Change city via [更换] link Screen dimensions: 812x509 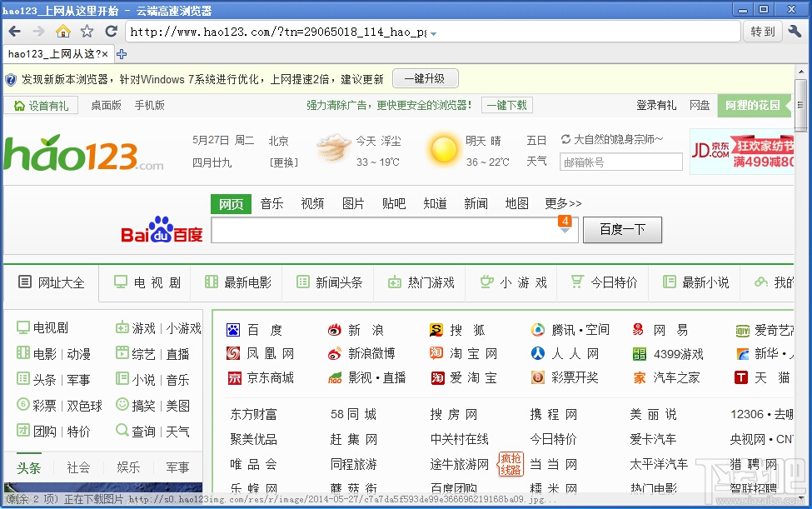click(284, 162)
